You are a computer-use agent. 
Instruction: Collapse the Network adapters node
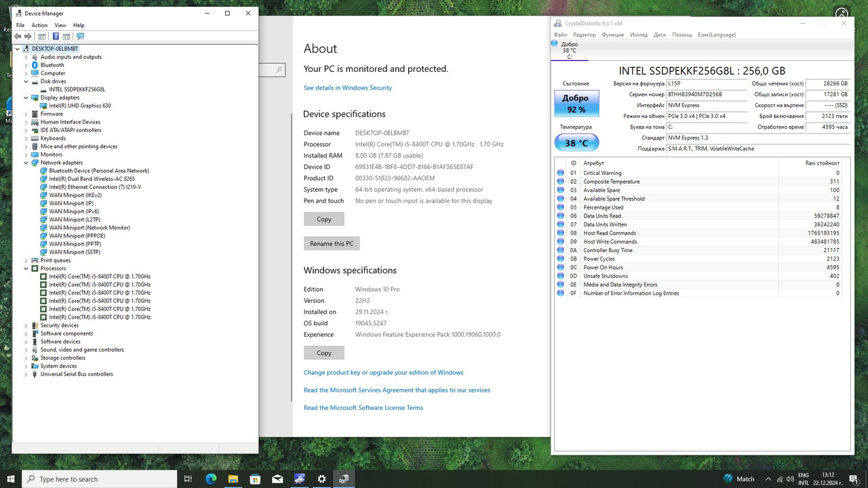coord(26,163)
